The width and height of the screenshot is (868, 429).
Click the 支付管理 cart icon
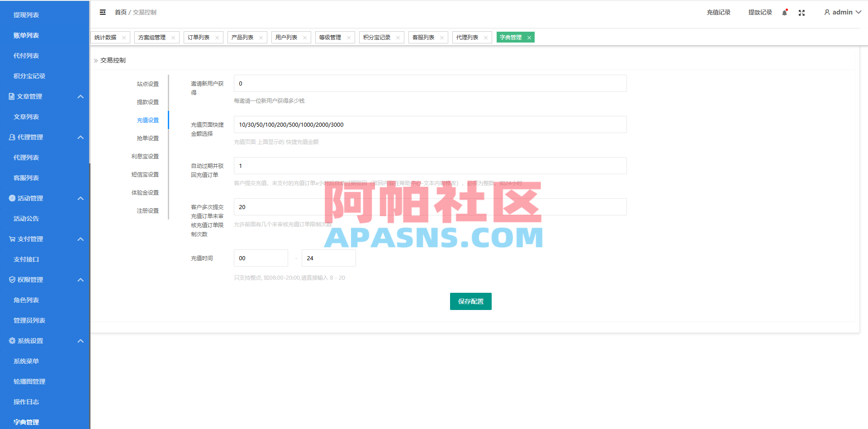pyautogui.click(x=12, y=239)
